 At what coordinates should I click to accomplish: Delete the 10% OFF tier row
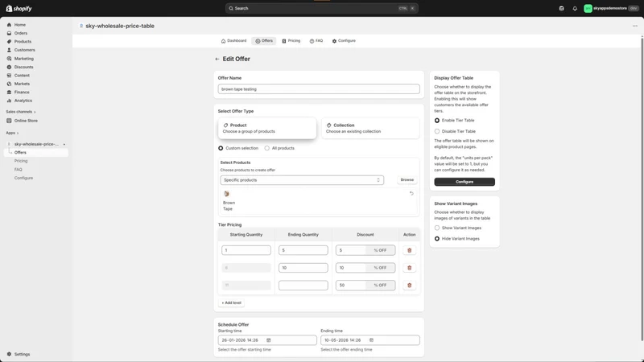410,268
